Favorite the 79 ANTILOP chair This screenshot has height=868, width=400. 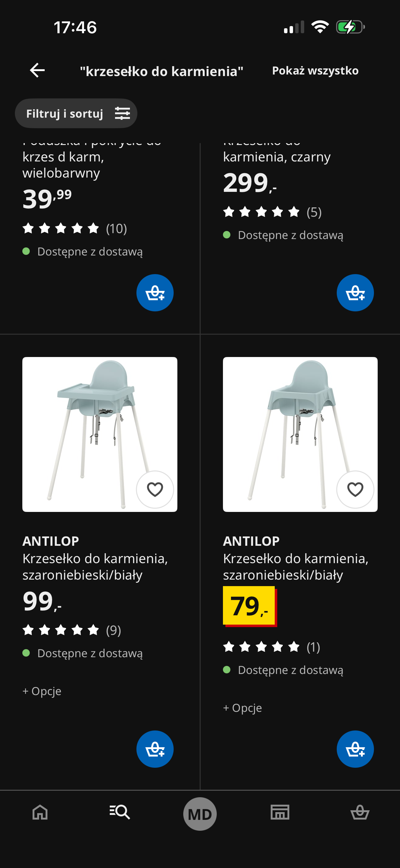click(355, 489)
